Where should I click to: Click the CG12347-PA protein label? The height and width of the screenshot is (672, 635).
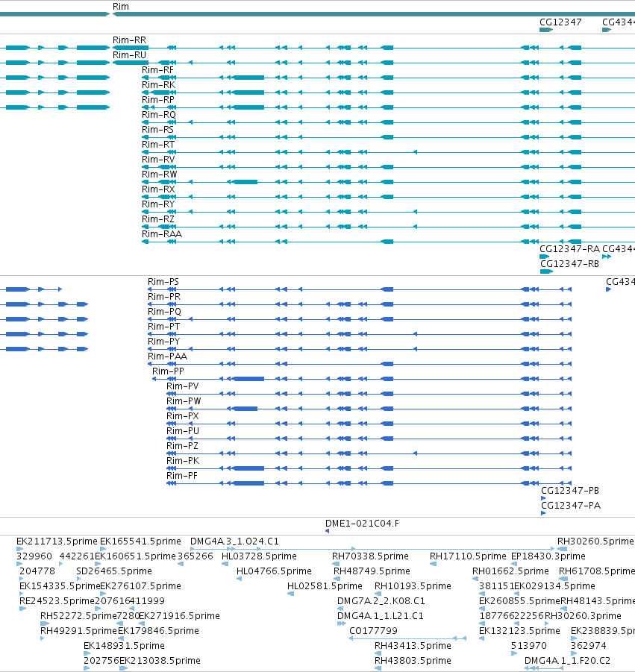click(571, 506)
